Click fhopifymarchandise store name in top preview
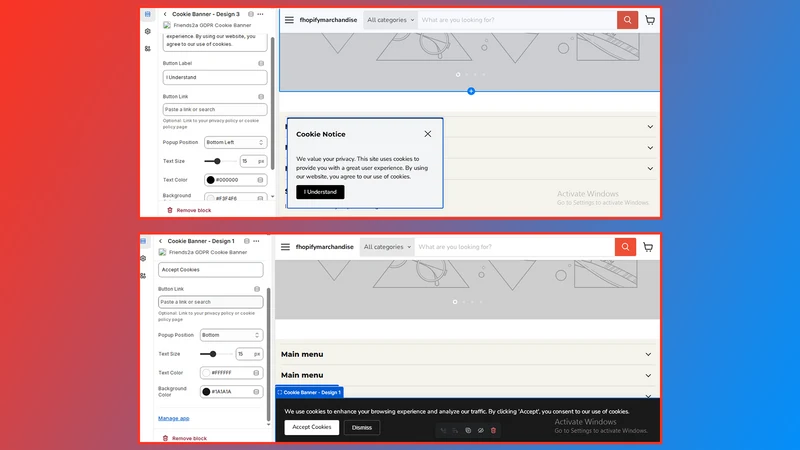Image resolution: width=800 pixels, height=450 pixels. 328,20
